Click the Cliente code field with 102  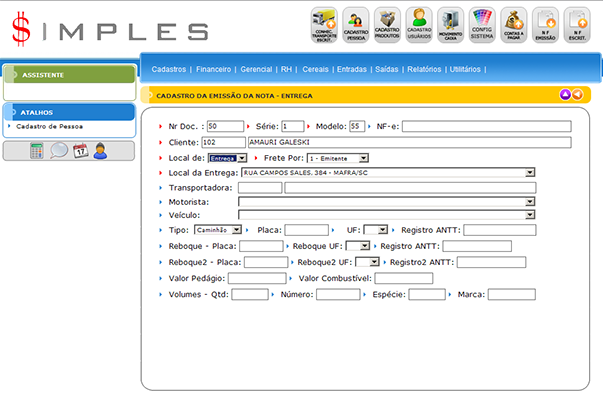pos(223,142)
